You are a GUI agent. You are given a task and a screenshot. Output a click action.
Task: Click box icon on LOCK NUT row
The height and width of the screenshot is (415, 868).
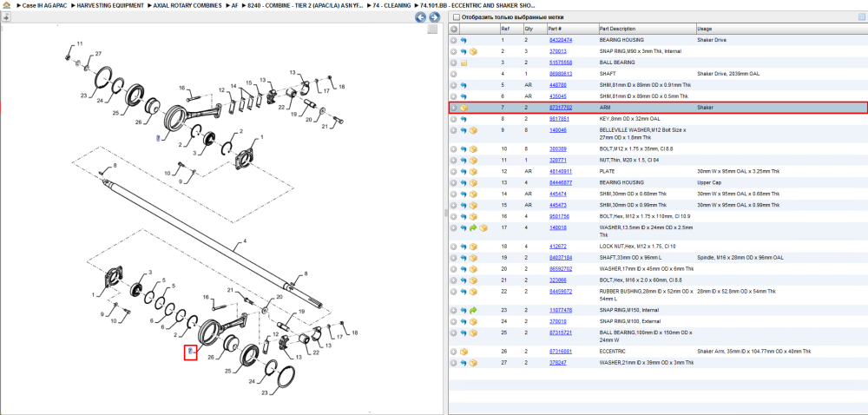coord(474,247)
